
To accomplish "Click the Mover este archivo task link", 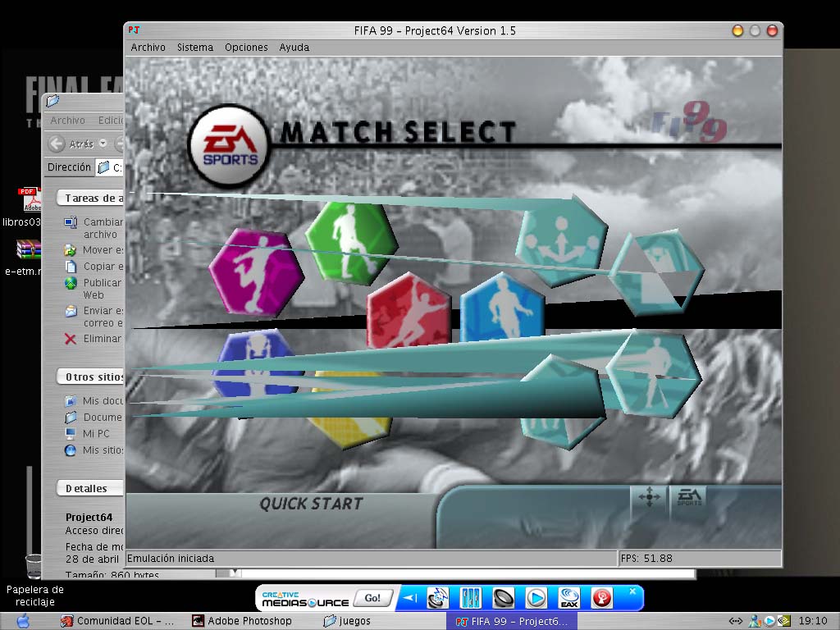I will (94, 249).
